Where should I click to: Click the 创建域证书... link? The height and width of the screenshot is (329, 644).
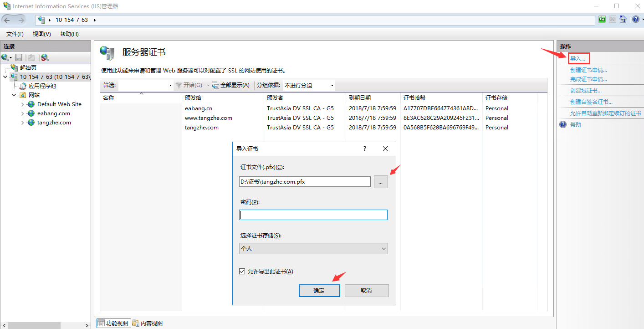[x=586, y=91]
